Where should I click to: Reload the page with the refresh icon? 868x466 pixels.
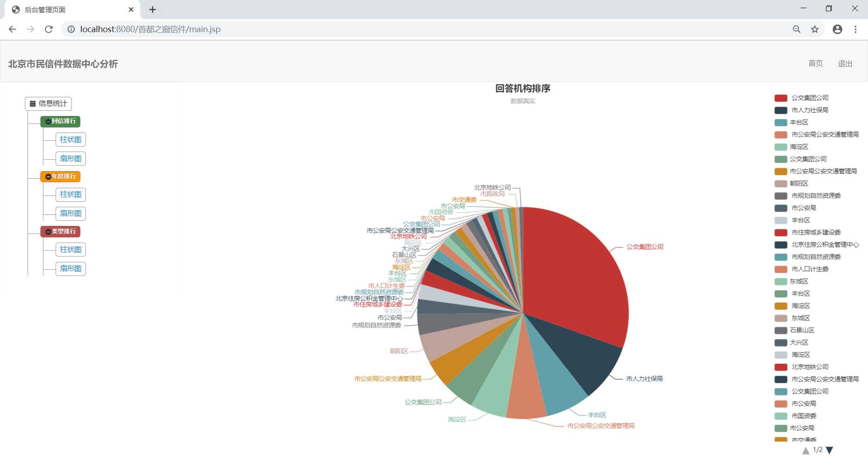(49, 29)
